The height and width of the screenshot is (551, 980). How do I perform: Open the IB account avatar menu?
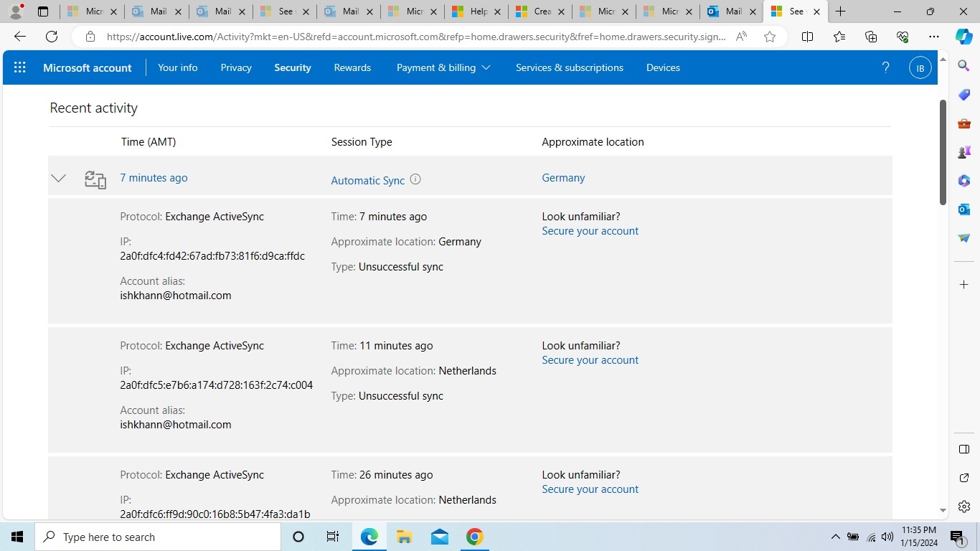pyautogui.click(x=920, y=67)
